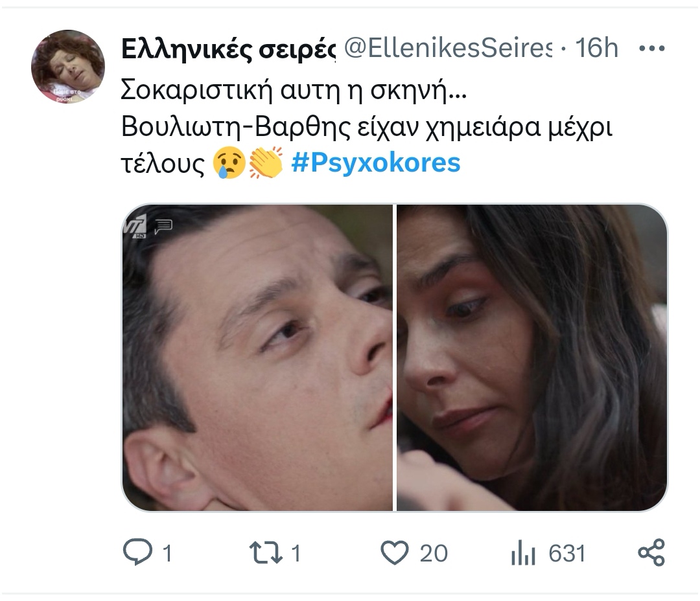The height and width of the screenshot is (601, 700).
Task: Click the channel logo watermark in left photo
Action: tap(136, 226)
